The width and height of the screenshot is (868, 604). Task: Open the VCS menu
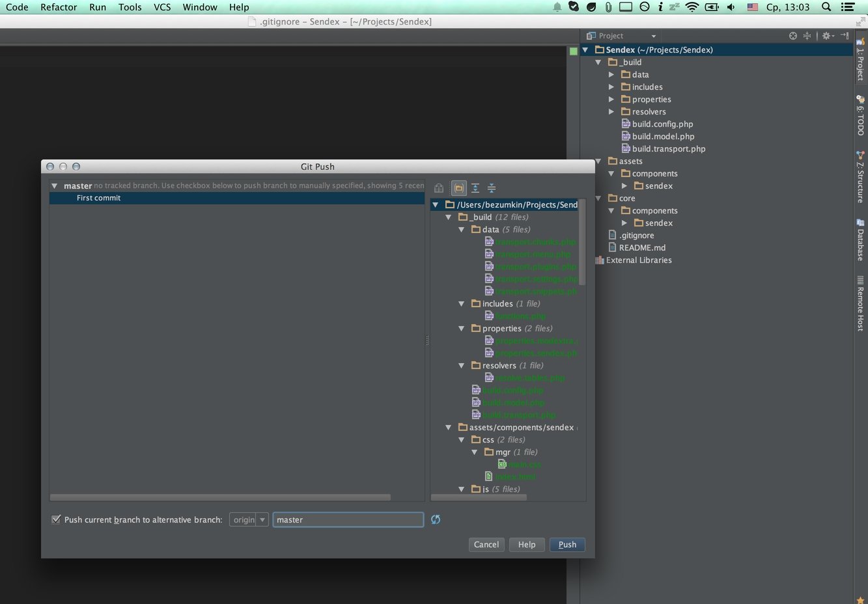coord(162,7)
